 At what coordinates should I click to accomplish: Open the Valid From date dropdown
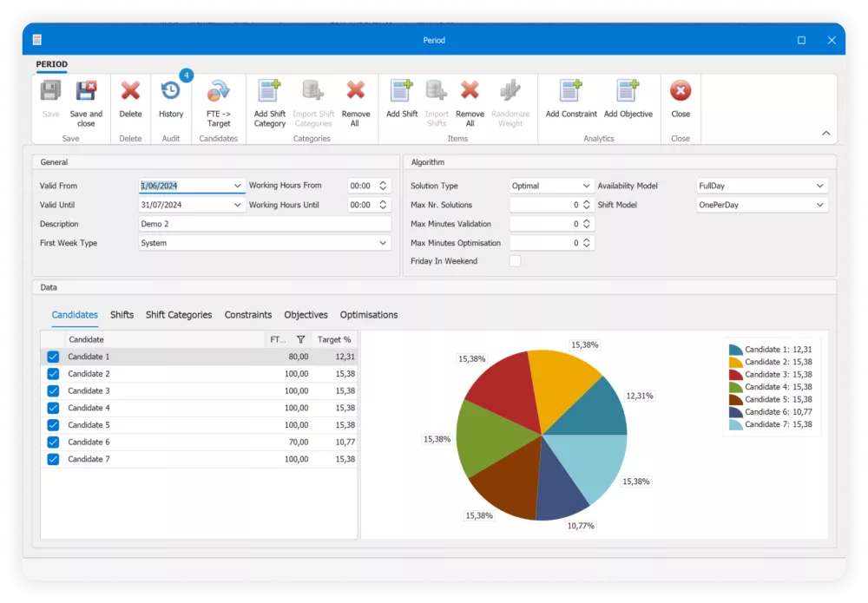[238, 186]
